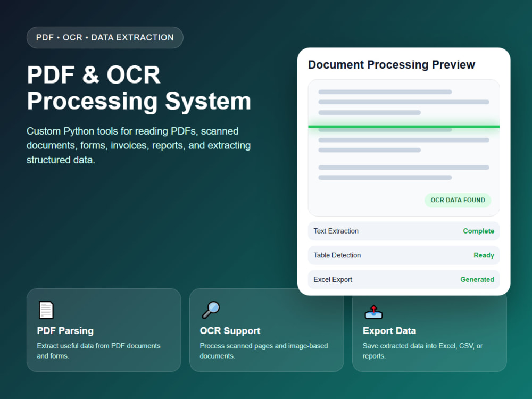Click the green 'Ready' status text

tap(484, 255)
